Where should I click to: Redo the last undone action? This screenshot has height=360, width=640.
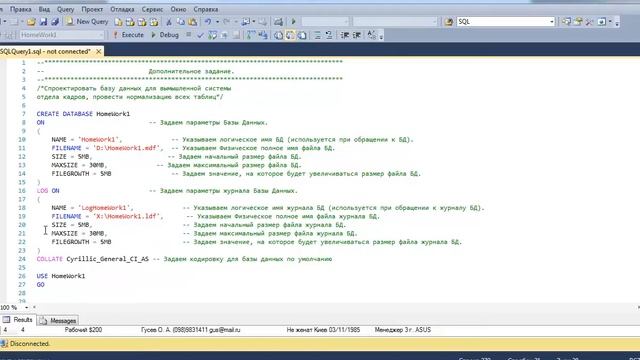(x=227, y=22)
